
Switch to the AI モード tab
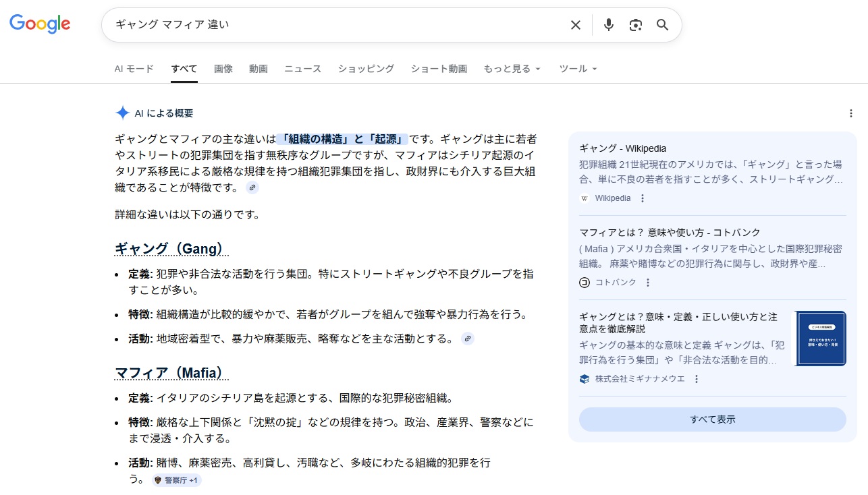pyautogui.click(x=134, y=69)
